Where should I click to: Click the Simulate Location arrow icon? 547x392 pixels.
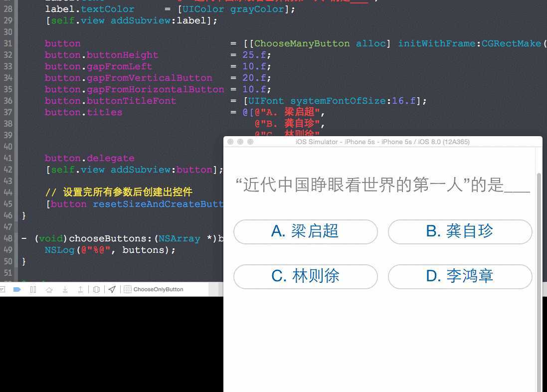point(112,289)
